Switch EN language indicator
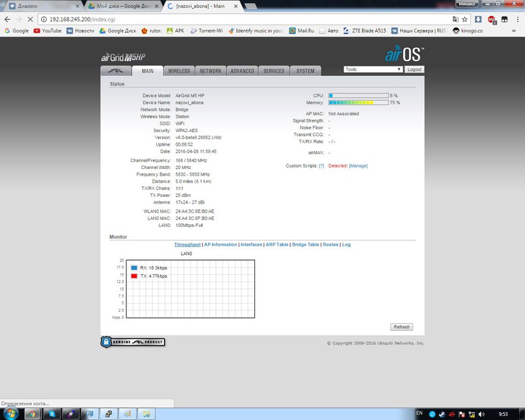This screenshot has height=420, width=525. coord(419,413)
